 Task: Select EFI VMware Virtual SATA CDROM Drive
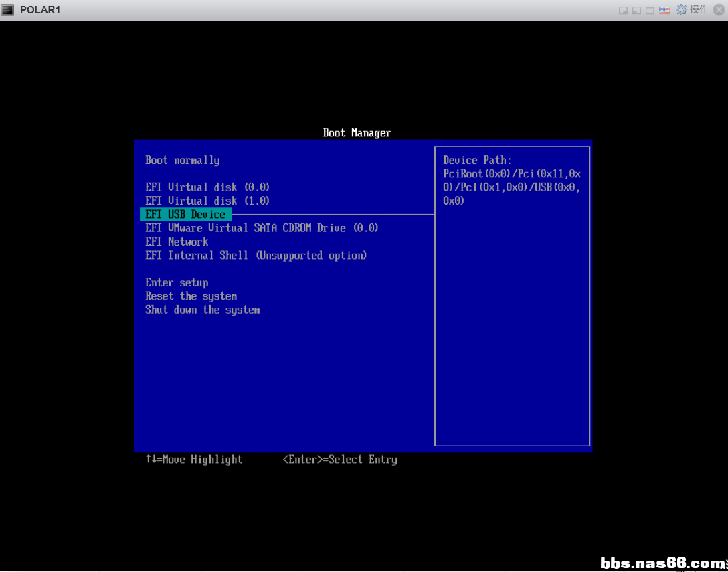pos(262,228)
